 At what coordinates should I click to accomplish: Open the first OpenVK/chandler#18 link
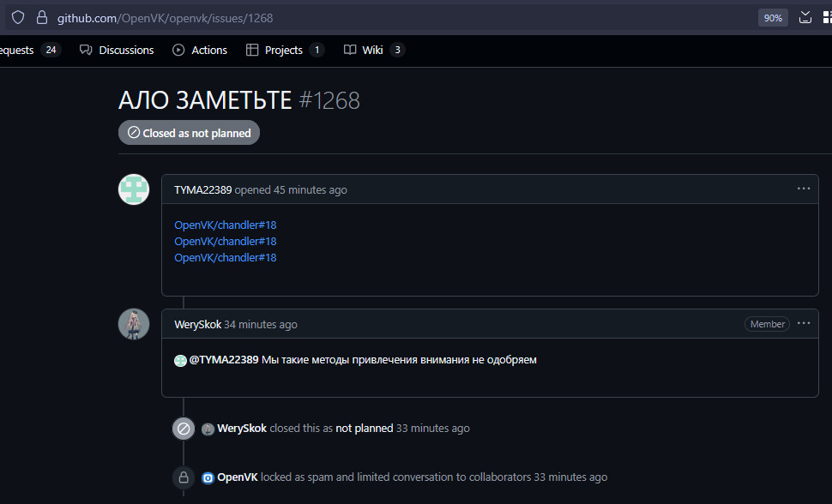click(x=226, y=225)
